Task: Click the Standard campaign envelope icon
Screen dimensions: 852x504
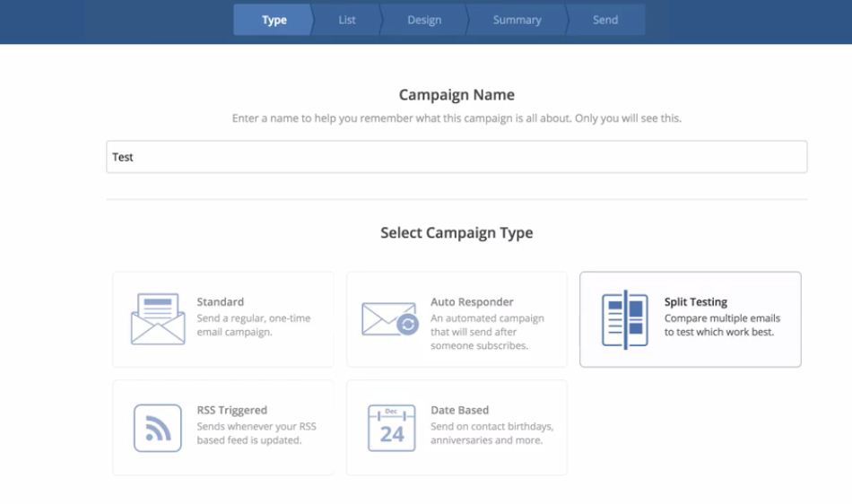Action: click(x=158, y=318)
